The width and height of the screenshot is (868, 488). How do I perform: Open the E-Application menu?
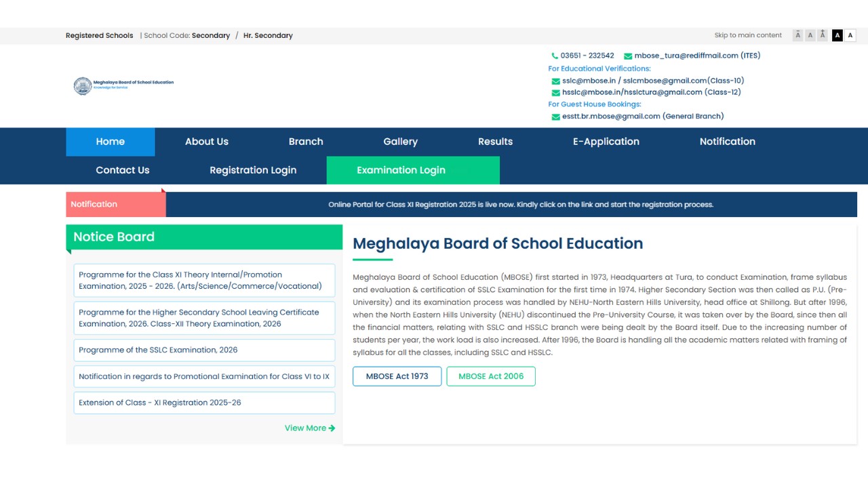(x=606, y=142)
